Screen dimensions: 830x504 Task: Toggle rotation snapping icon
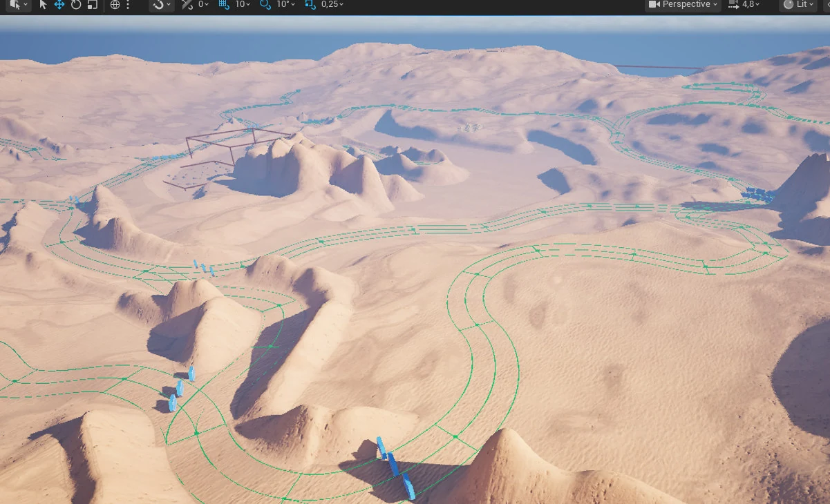pyautogui.click(x=265, y=5)
